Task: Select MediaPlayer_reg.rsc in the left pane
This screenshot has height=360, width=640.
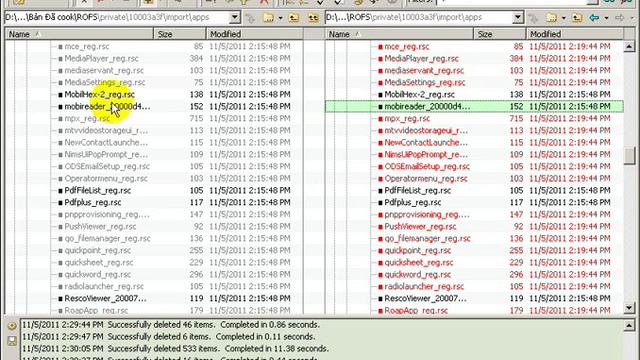Action: click(x=101, y=58)
